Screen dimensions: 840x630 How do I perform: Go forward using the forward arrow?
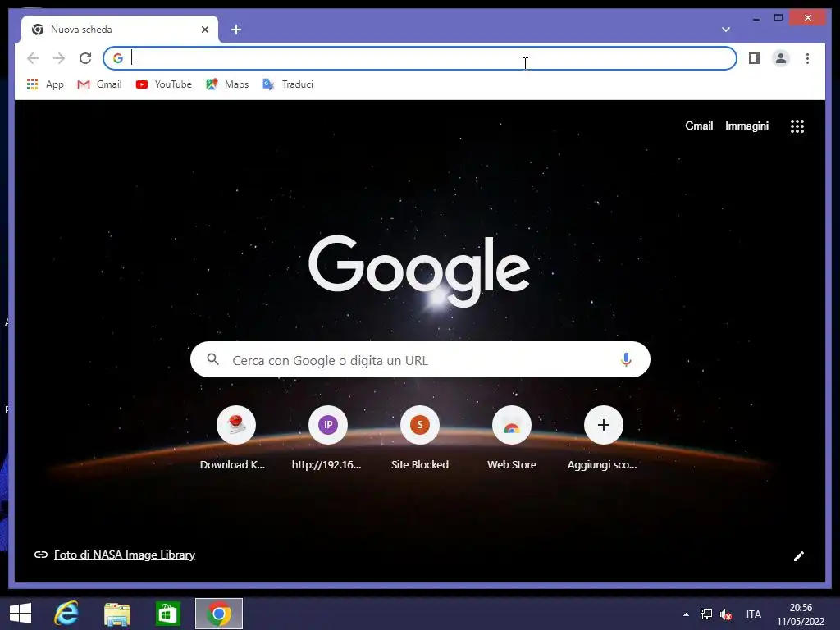point(59,58)
